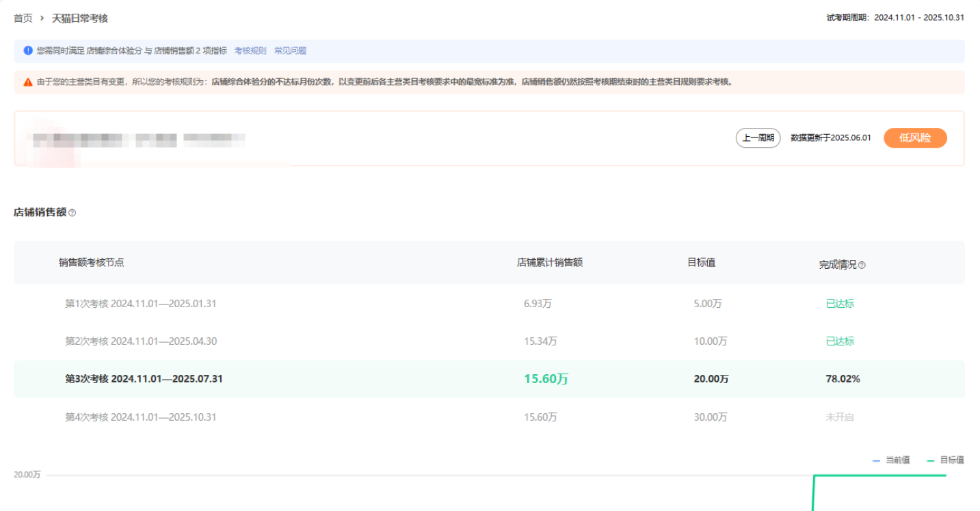Open the 常见问题 link
The height and width of the screenshot is (511, 980).
290,51
